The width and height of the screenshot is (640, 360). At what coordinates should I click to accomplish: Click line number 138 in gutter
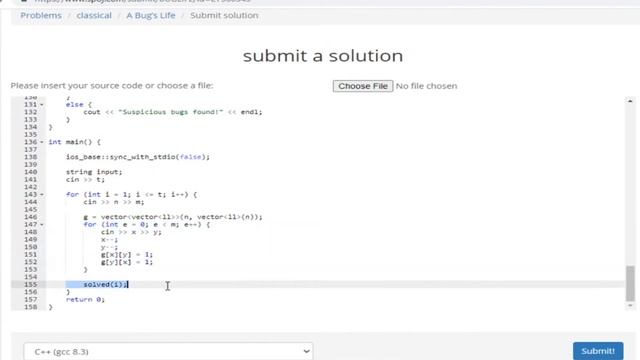tap(31, 157)
